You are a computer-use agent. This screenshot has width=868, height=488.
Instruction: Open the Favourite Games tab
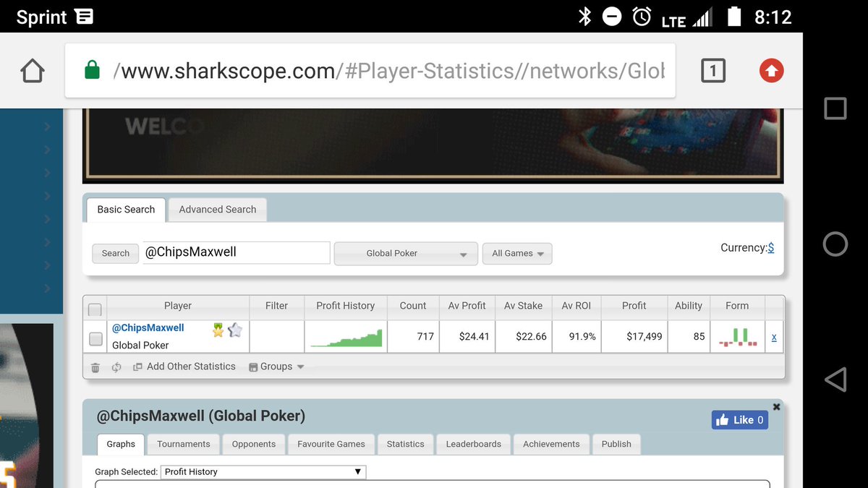(331, 444)
